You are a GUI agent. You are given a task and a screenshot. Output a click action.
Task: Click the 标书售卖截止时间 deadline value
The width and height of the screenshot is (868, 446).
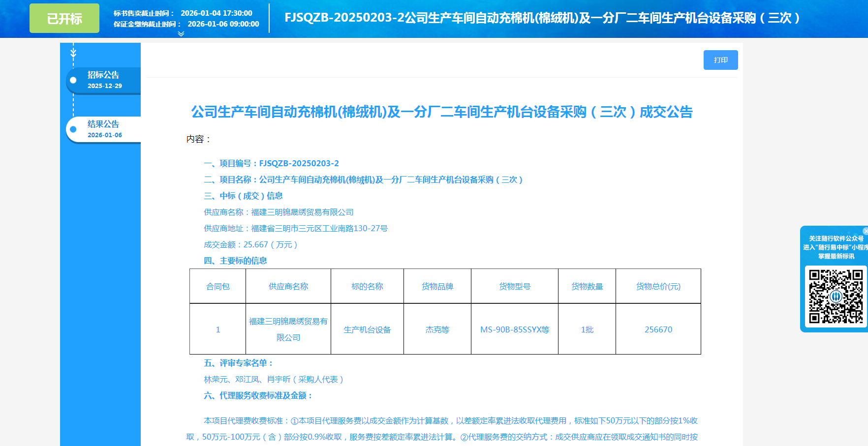(216, 13)
